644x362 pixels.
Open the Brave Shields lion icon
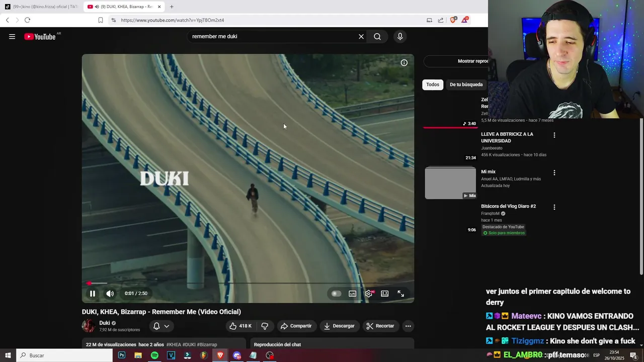453,20
